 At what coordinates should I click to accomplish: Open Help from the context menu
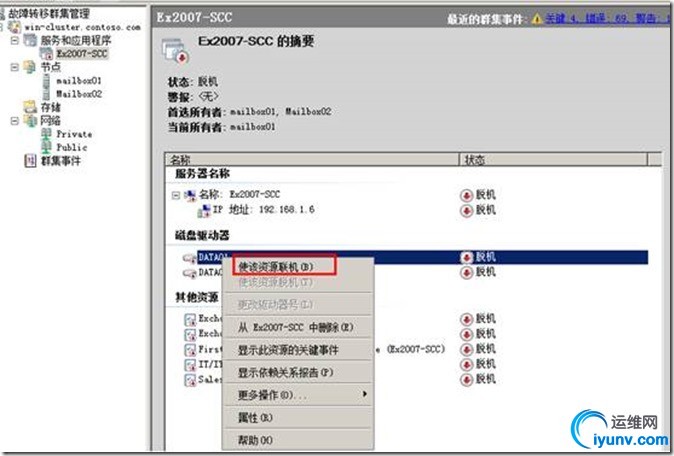pos(255,440)
